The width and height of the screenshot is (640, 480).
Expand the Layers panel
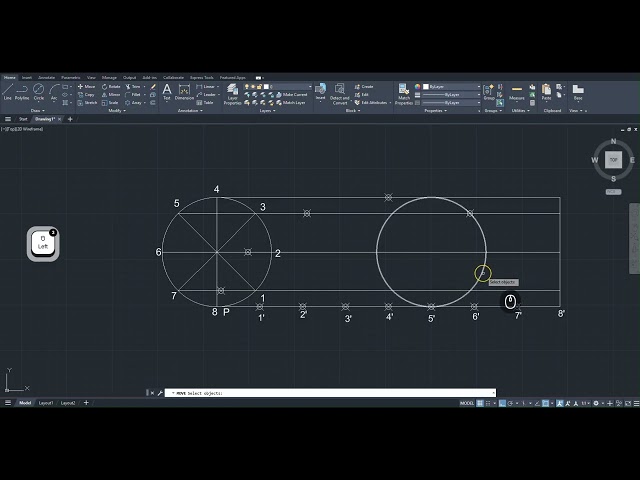coord(267,111)
